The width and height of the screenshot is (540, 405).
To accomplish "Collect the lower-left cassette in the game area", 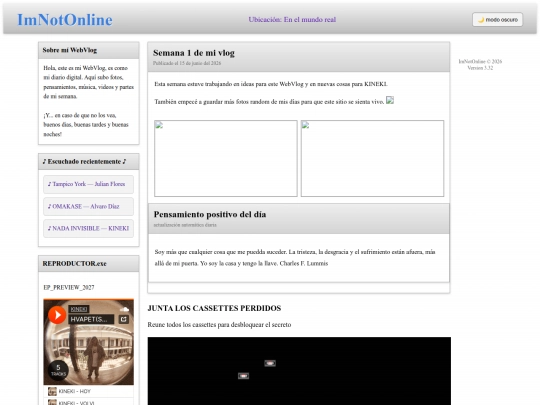I will 243,376.
